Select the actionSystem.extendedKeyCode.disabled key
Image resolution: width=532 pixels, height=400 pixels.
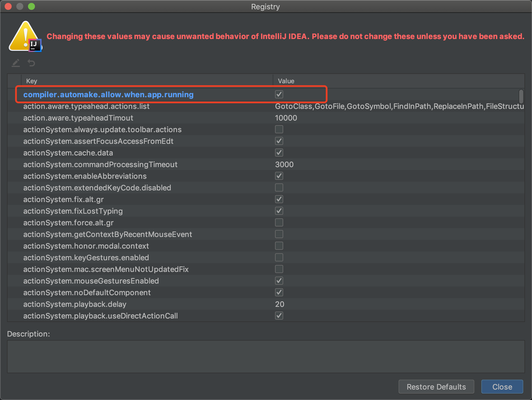click(97, 188)
